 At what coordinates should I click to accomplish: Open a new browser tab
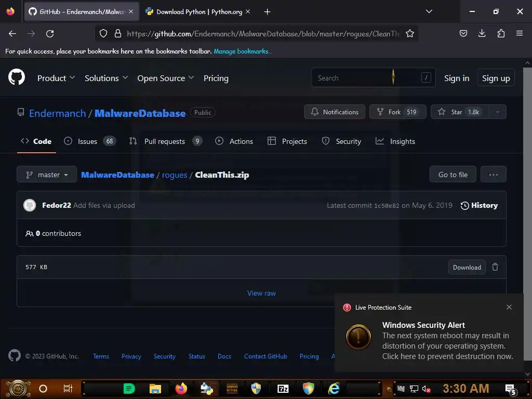point(268,12)
